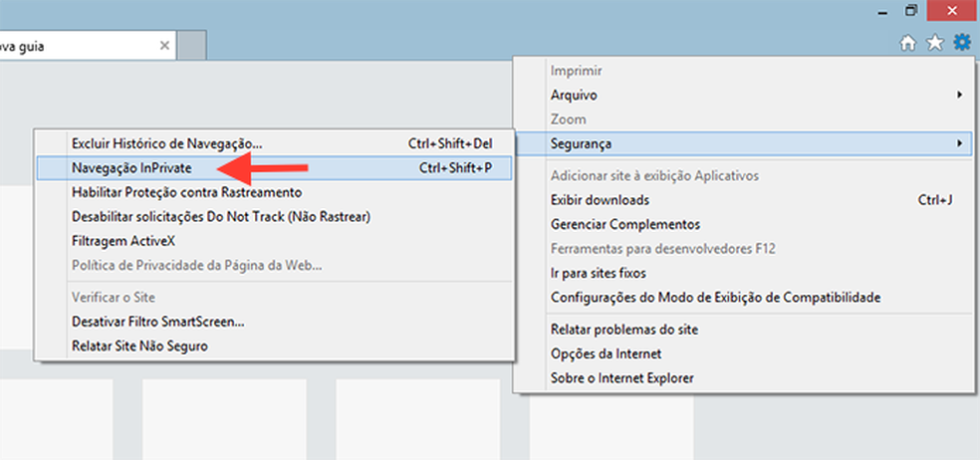Open the second frequent-site tile below the menu

pos(224,419)
